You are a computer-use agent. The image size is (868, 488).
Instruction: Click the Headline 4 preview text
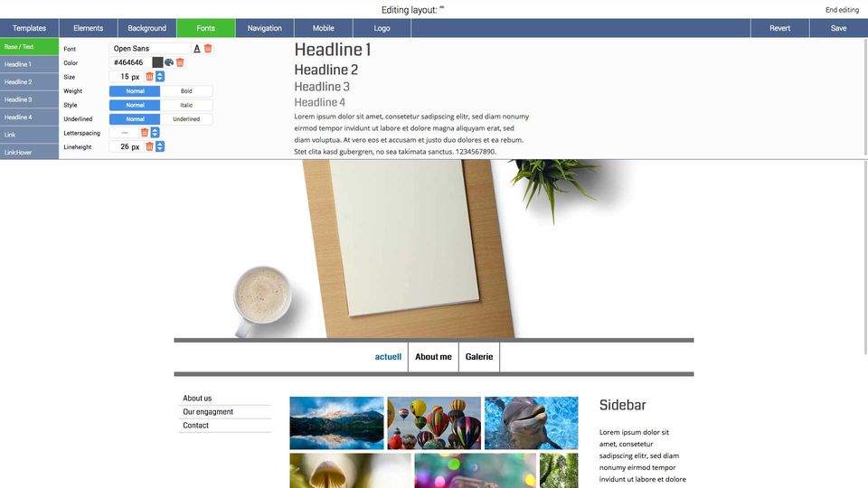(x=319, y=102)
